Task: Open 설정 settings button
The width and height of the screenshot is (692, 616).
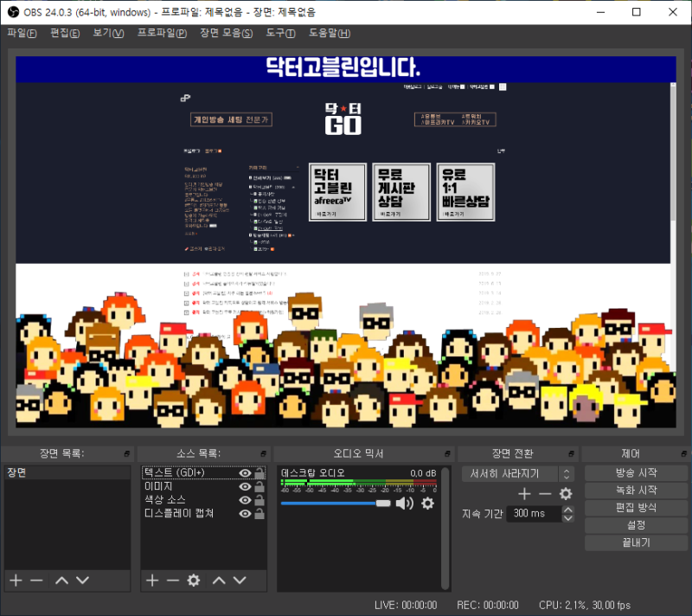Action: click(x=636, y=525)
